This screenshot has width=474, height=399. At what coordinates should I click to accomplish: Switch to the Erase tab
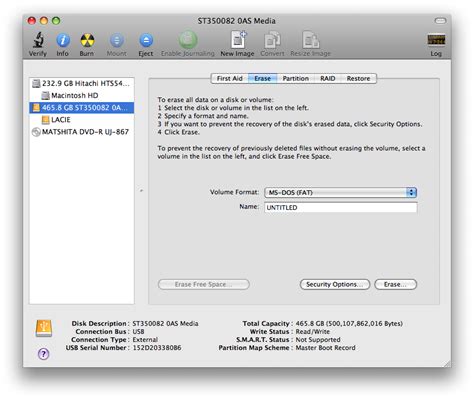(263, 79)
